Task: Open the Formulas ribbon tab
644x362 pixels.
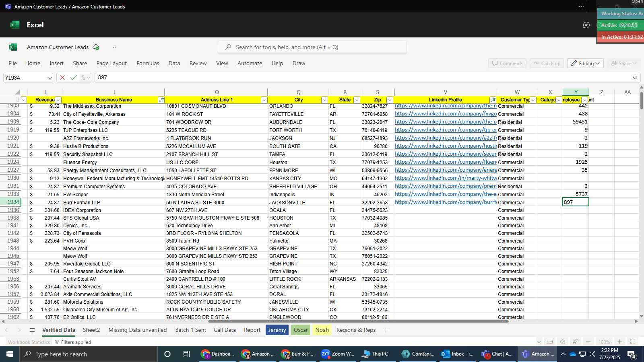Action: [x=148, y=64]
